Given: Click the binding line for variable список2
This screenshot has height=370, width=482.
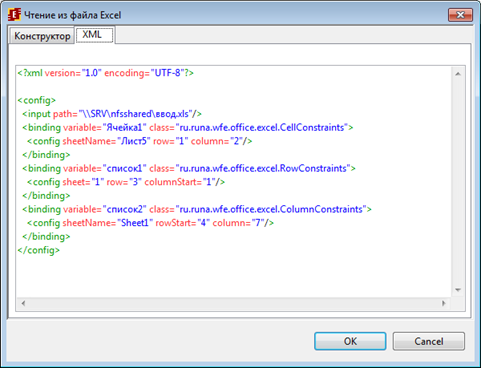Looking at the screenshot, I should pyautogui.click(x=197, y=209).
